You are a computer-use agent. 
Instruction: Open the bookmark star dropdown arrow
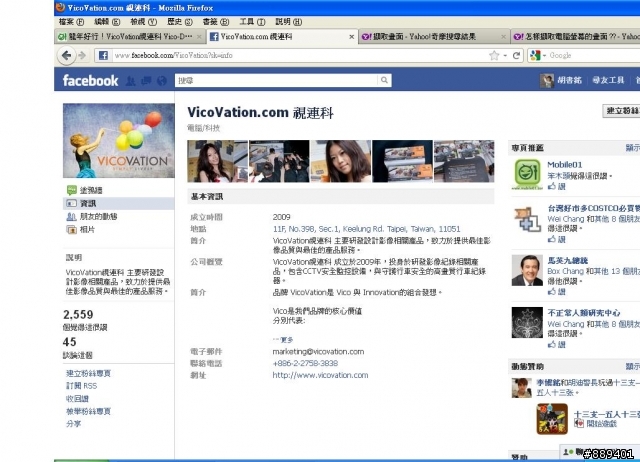[x=505, y=56]
